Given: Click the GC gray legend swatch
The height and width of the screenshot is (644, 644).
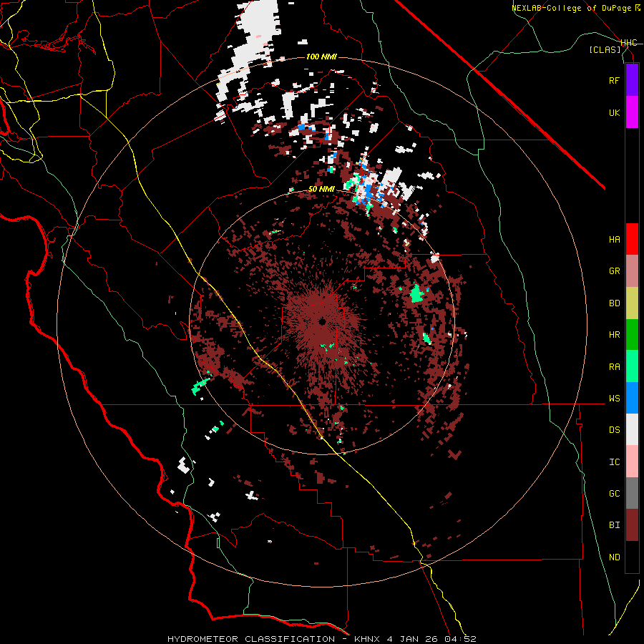Looking at the screenshot, I should coord(632,493).
